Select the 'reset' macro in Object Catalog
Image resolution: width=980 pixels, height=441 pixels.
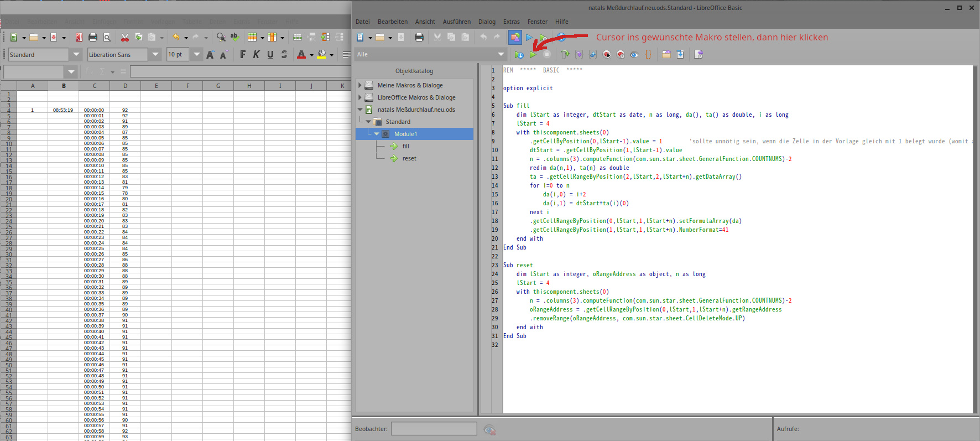click(x=409, y=158)
